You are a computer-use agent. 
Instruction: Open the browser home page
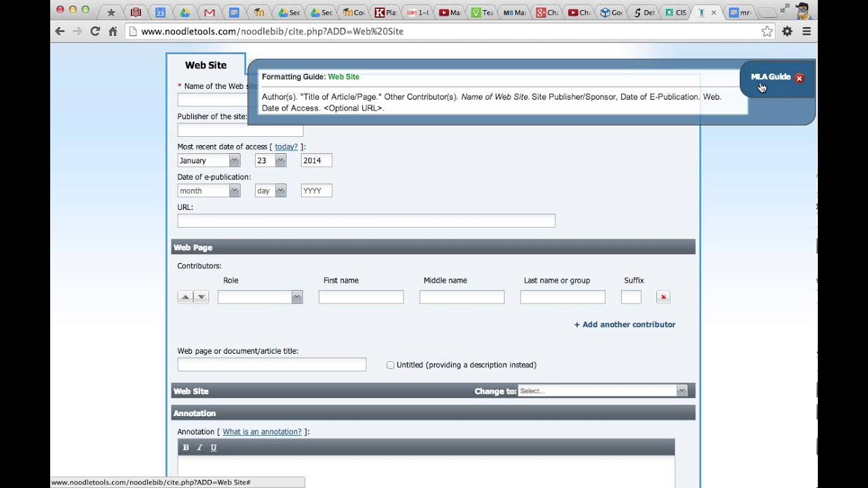pos(113,31)
